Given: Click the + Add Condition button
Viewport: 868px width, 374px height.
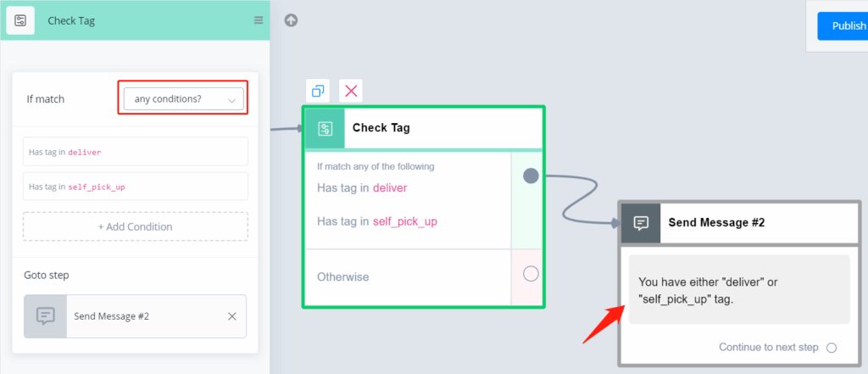Looking at the screenshot, I should point(136,226).
